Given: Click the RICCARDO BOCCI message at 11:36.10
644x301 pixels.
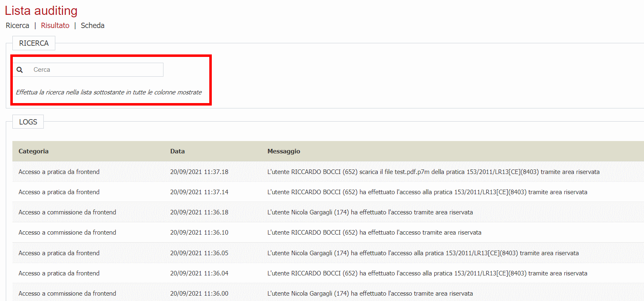Looking at the screenshot, I should (x=374, y=233).
